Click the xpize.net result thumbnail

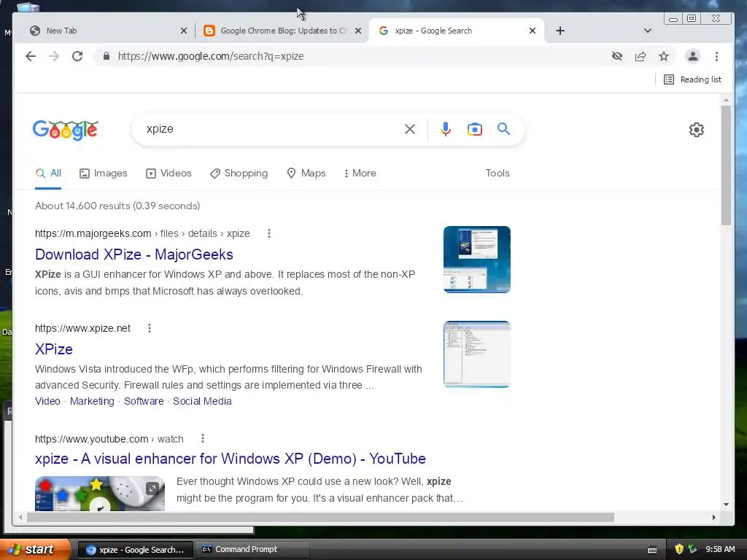click(x=477, y=354)
